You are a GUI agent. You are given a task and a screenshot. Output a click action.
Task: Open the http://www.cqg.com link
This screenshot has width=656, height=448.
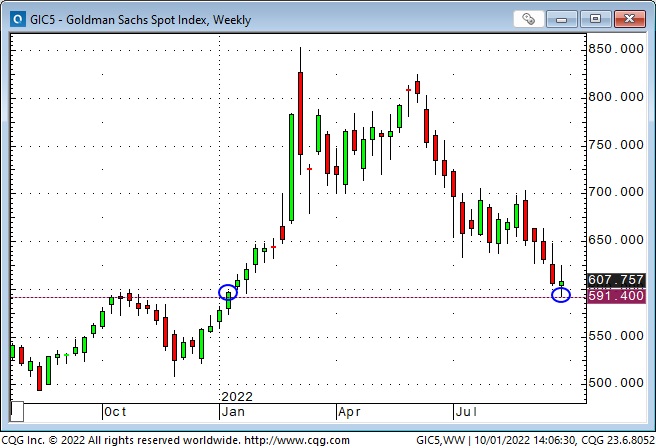tap(297, 440)
